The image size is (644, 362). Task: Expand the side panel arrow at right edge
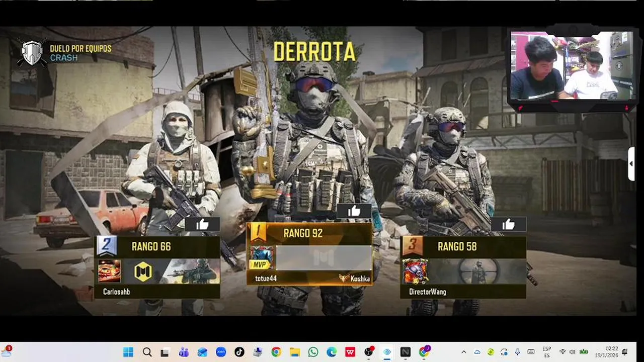pyautogui.click(x=631, y=163)
